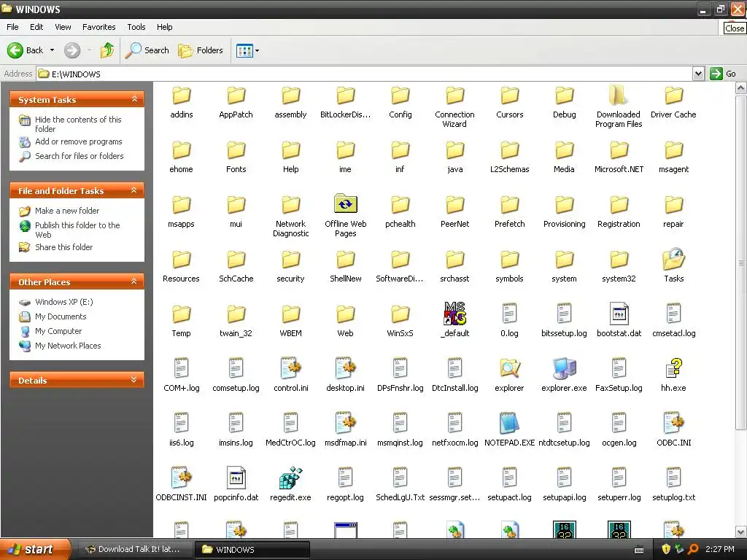Open the Microsoft.NET folder
Viewport: 747px width, 560px height.
click(x=619, y=150)
